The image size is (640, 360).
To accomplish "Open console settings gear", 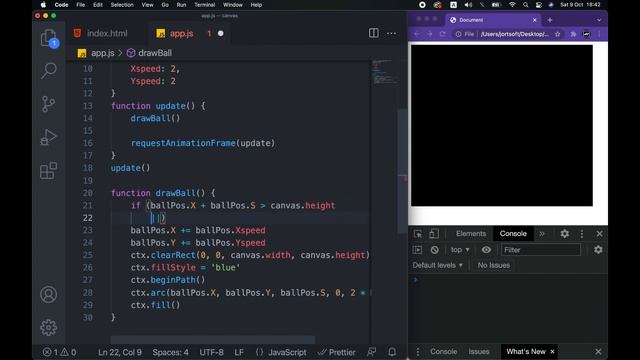I will point(598,250).
